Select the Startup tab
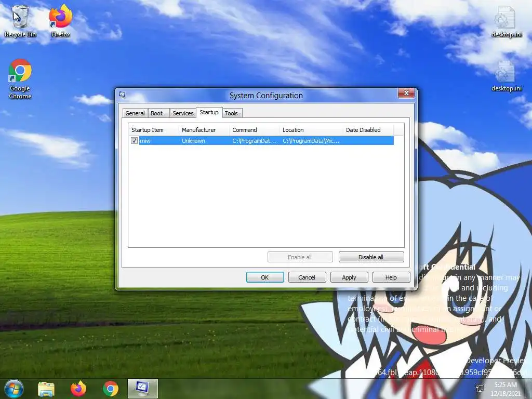The image size is (532, 399). 209,112
